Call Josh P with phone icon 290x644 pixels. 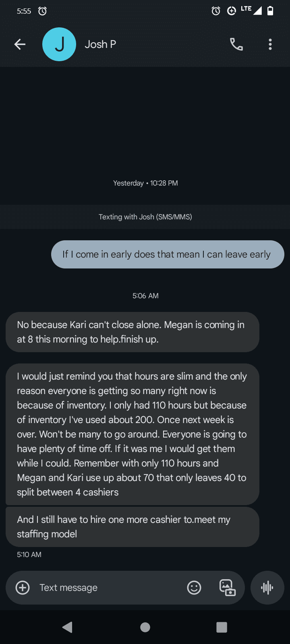(x=236, y=44)
